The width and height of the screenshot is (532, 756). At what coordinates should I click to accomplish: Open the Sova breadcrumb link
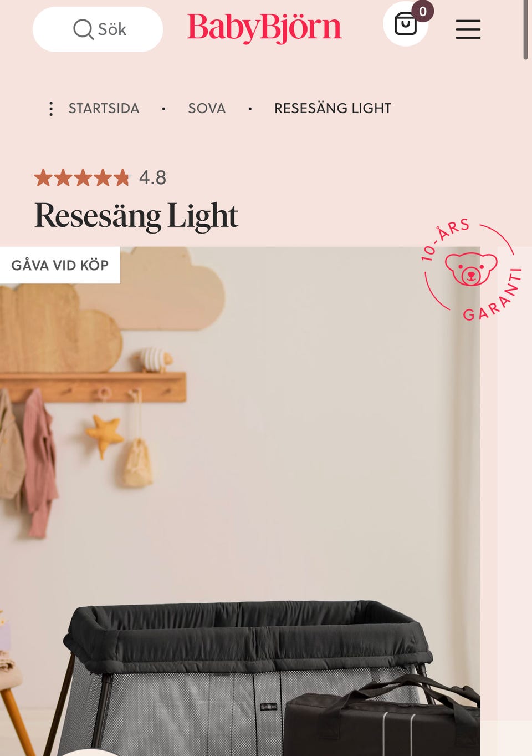click(207, 108)
